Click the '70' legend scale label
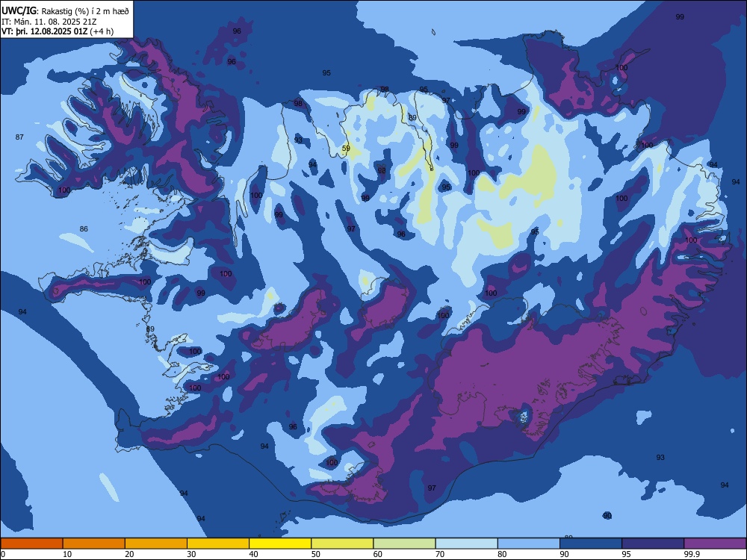The width and height of the screenshot is (747, 560). [x=440, y=554]
